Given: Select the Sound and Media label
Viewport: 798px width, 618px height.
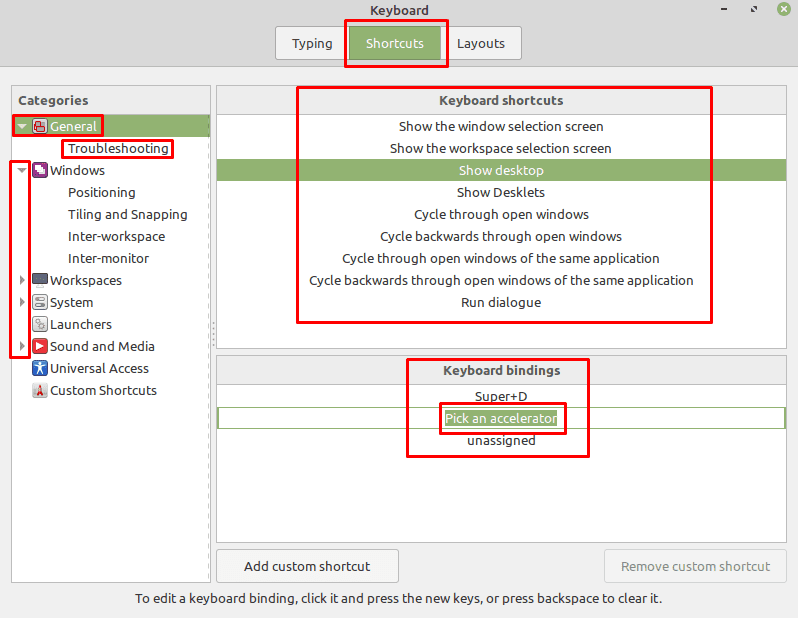Looking at the screenshot, I should click(x=102, y=346).
